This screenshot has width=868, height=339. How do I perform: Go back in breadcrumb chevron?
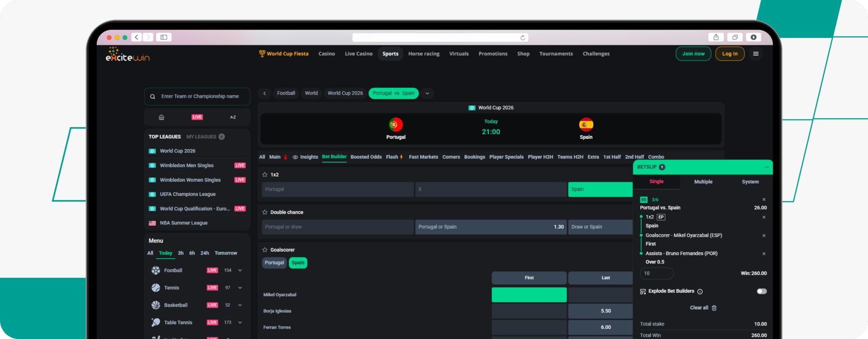coord(264,94)
